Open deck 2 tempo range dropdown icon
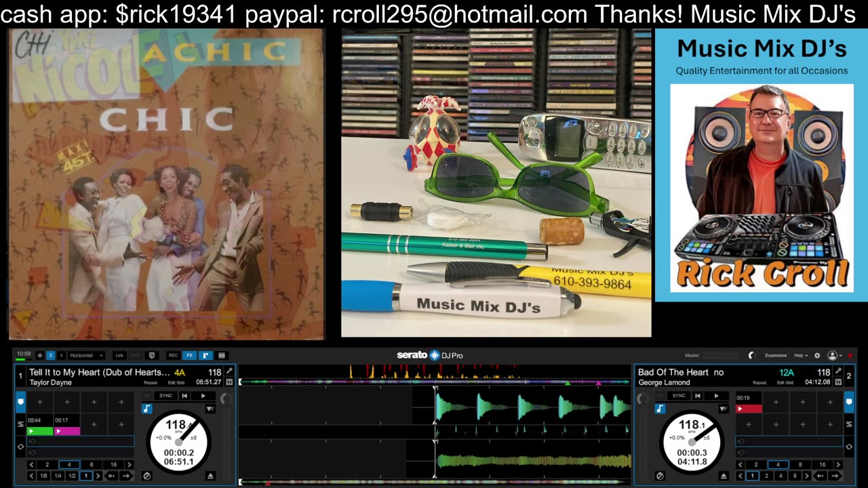 coord(724,409)
